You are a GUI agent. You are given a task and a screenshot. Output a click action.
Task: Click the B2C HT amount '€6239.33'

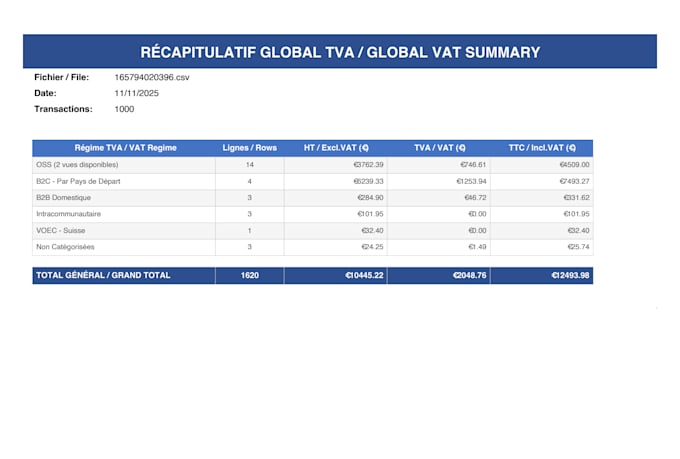(x=368, y=181)
